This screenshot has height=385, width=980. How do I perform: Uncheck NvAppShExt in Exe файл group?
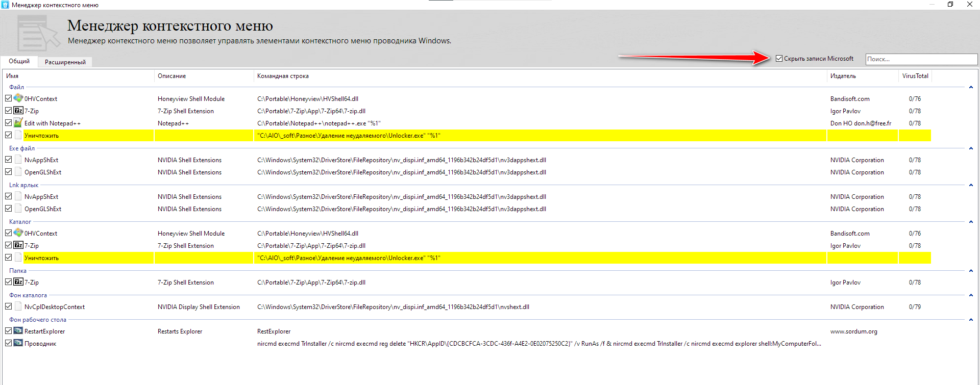tap(8, 160)
